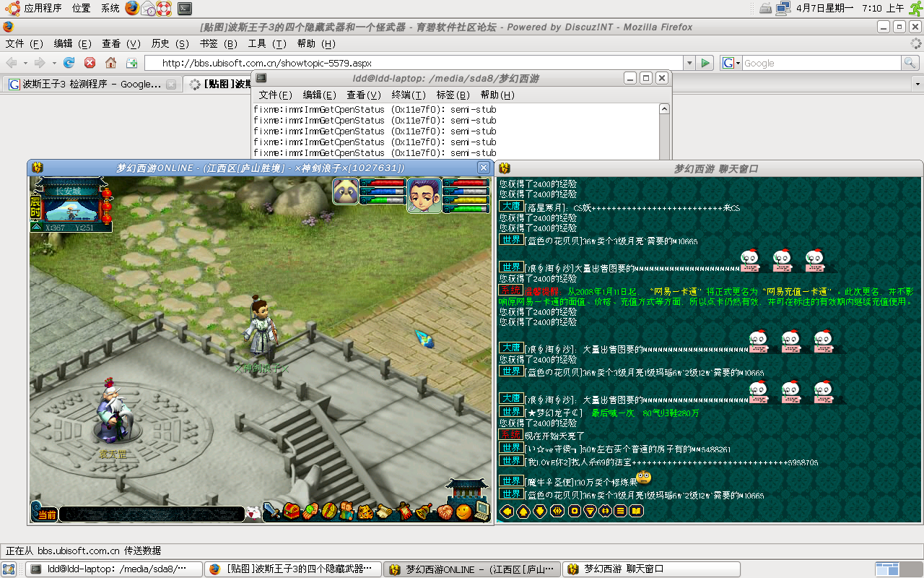The image size is (924, 578).
Task: Open the treasure chest inventory icon
Action: pos(292,511)
